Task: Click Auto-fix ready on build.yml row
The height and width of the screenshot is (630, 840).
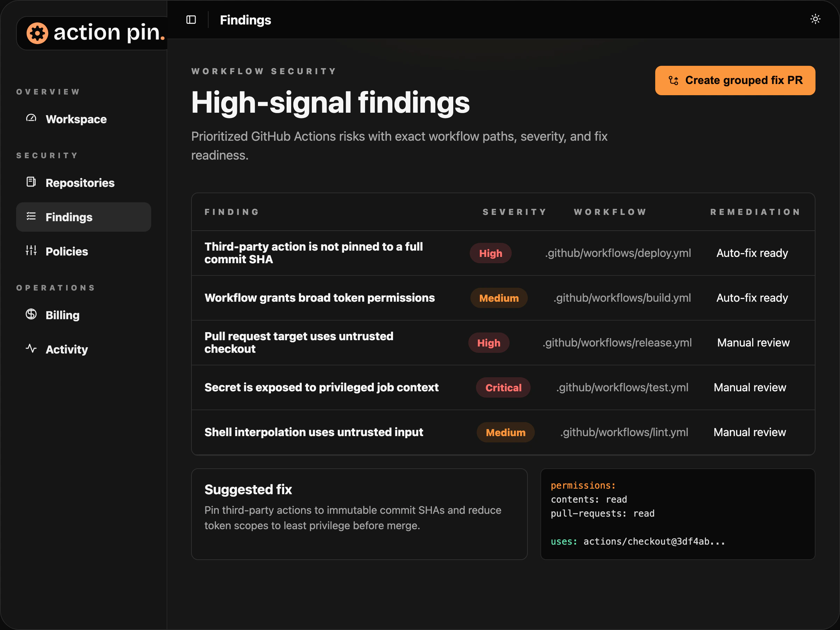Action: (752, 298)
